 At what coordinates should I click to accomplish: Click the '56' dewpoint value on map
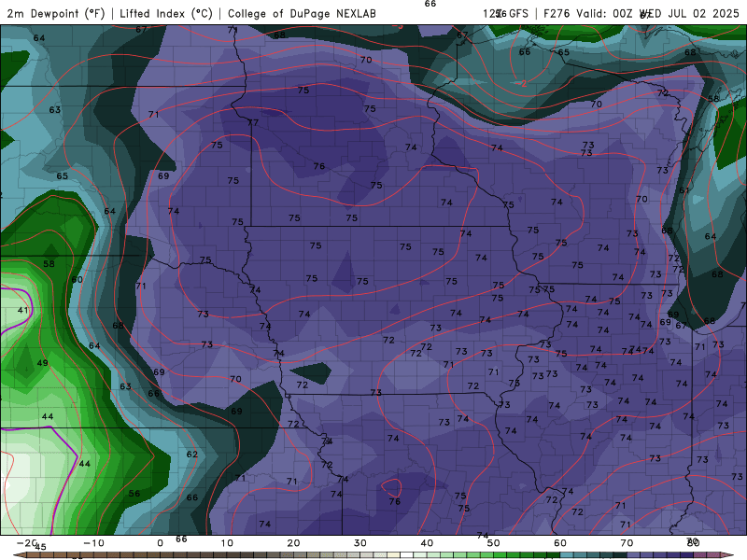(x=134, y=494)
